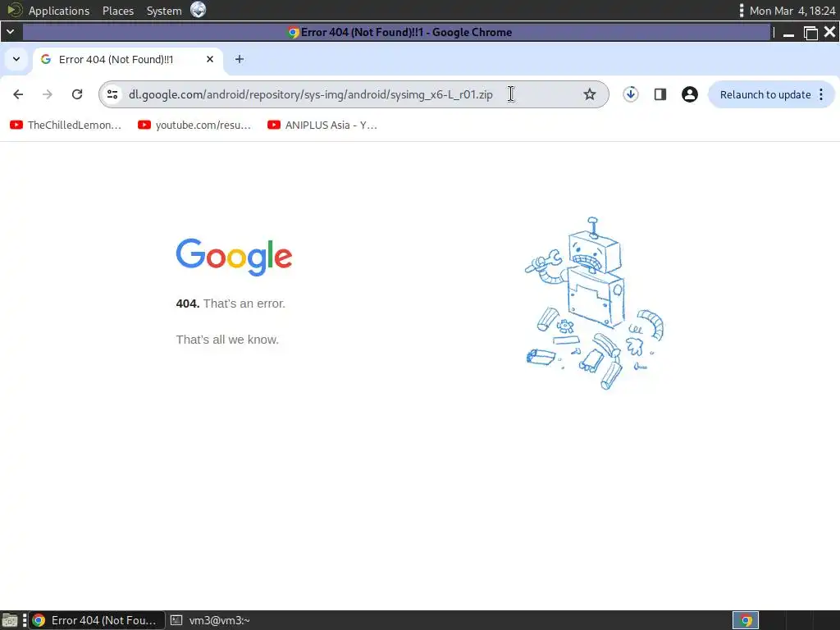Open the Chrome downloads icon
Screen dimensions: 840x630
[631, 94]
